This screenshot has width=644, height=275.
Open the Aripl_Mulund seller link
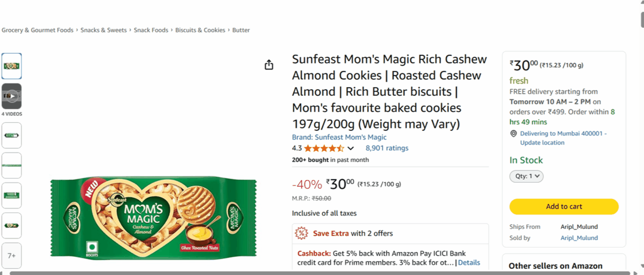tap(579, 238)
